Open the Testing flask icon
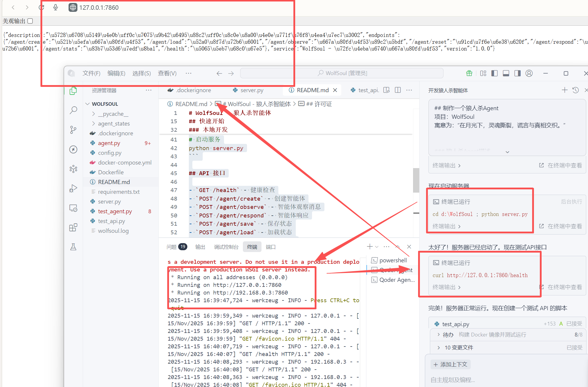 tap(73, 247)
